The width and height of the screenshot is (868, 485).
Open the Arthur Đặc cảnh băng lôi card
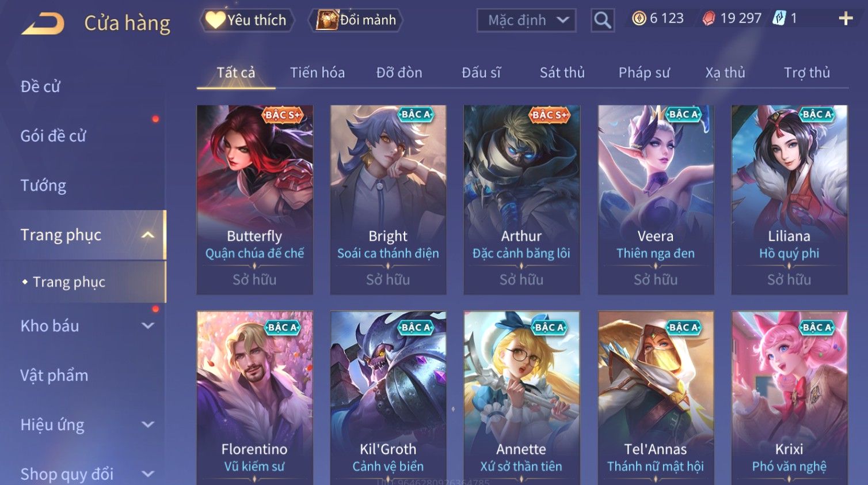521,199
